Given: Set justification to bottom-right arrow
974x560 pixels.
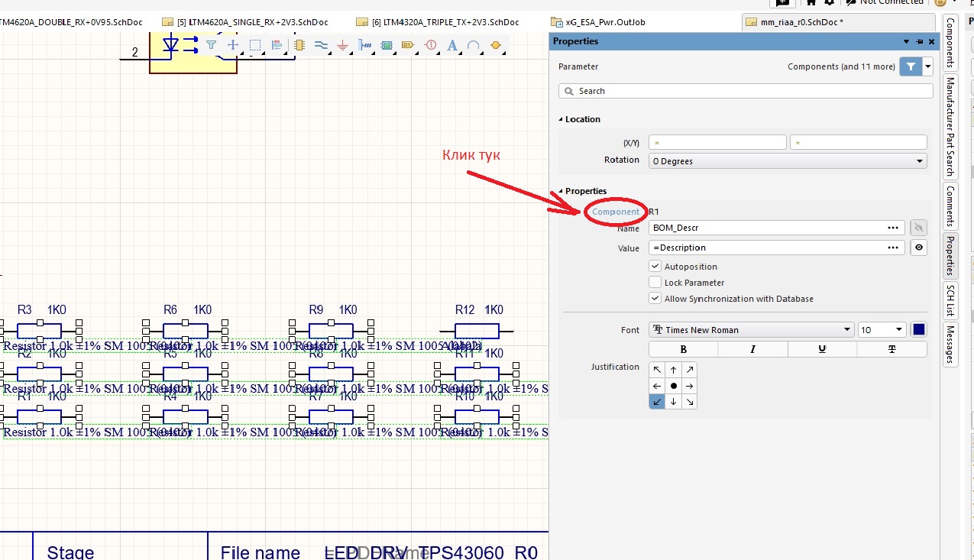Looking at the screenshot, I should [689, 402].
